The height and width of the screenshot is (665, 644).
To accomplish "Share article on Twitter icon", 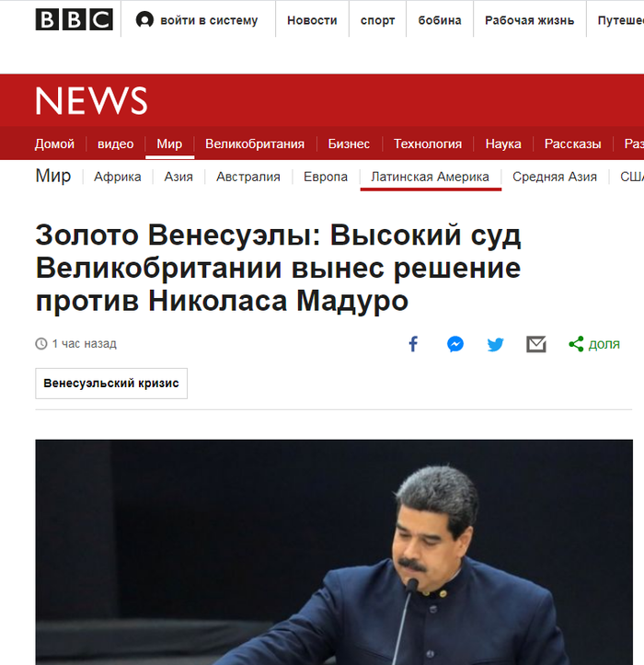I will point(495,344).
